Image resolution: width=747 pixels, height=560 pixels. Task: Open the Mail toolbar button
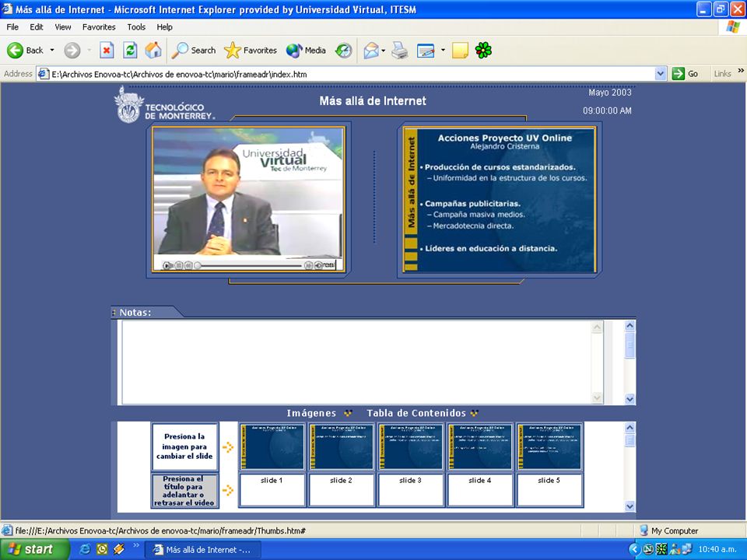371,50
